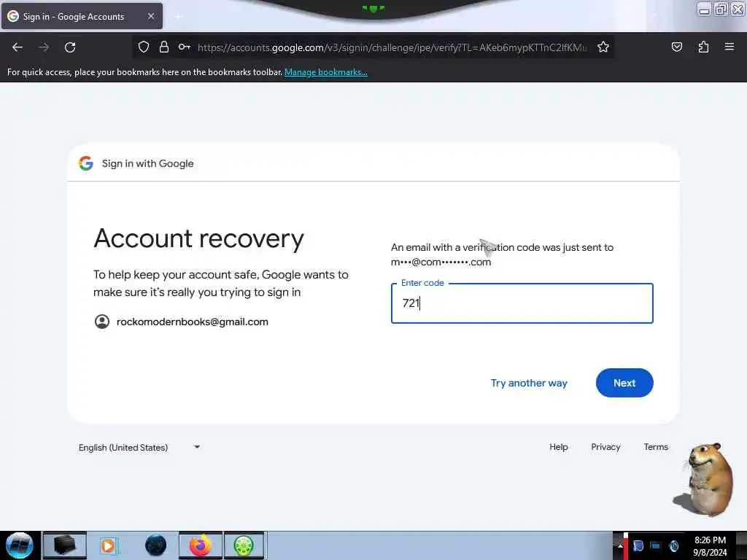Open the round tray icon beside the clock
The image size is (747, 560).
coord(673,545)
